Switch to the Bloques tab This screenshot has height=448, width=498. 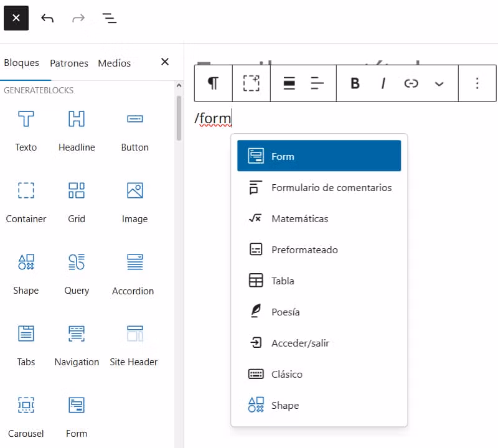[x=22, y=63]
